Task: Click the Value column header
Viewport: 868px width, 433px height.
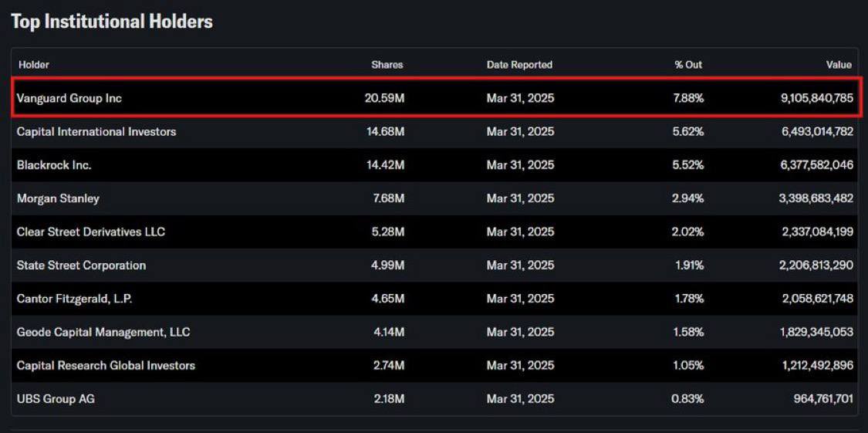Action: 839,65
